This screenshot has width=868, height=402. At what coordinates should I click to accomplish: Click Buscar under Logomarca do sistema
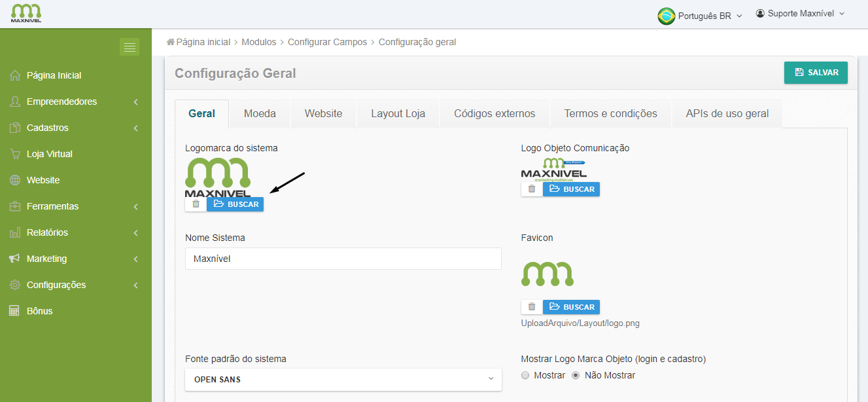[235, 204]
